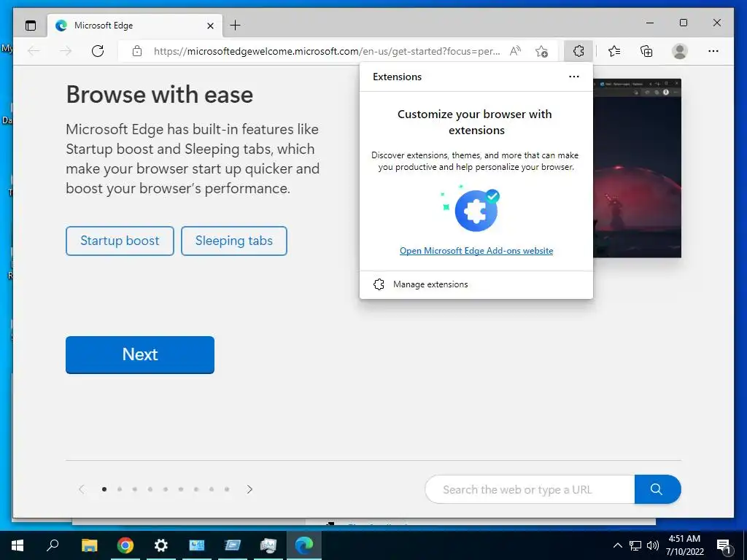Open the notification center icon
This screenshot has width=747, height=560.
coord(724,545)
